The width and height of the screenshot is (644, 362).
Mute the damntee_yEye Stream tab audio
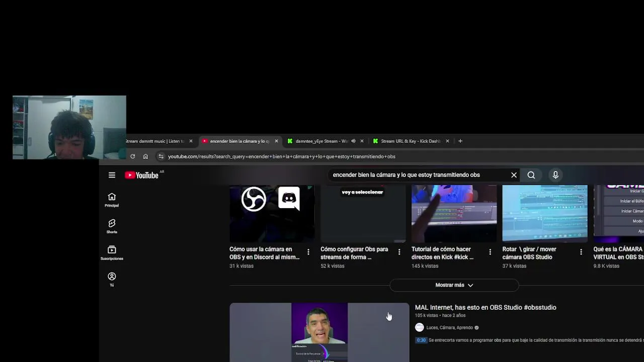[x=353, y=141]
